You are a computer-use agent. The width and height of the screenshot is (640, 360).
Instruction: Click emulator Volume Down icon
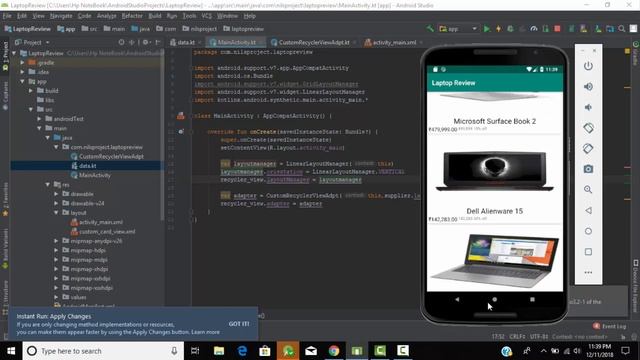(588, 107)
